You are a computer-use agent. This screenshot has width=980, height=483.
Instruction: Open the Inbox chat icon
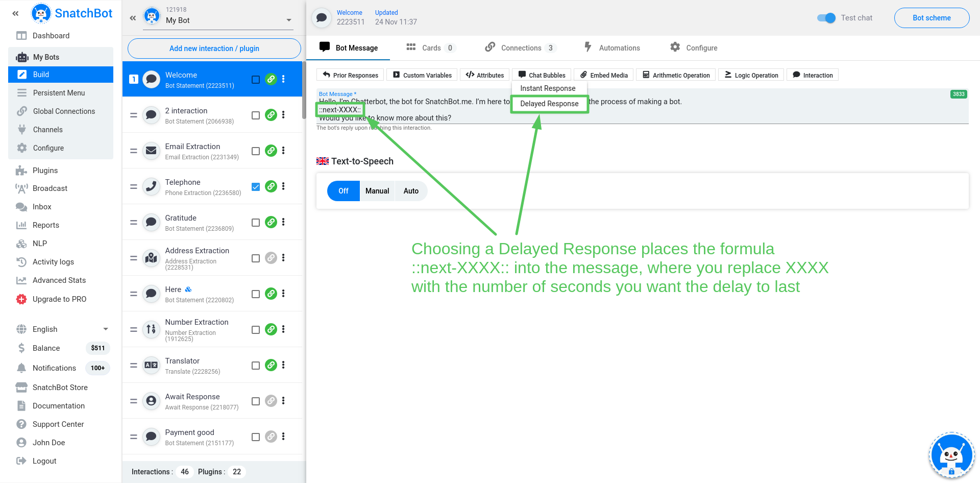tap(21, 207)
